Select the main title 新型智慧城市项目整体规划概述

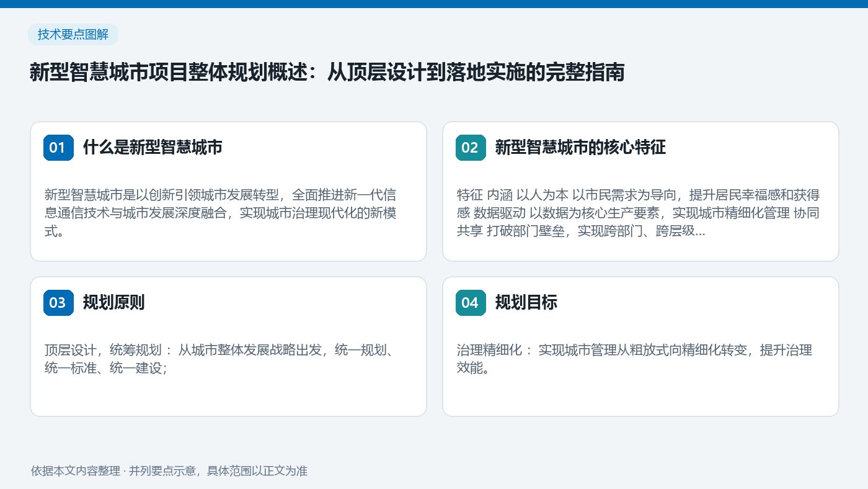327,73
